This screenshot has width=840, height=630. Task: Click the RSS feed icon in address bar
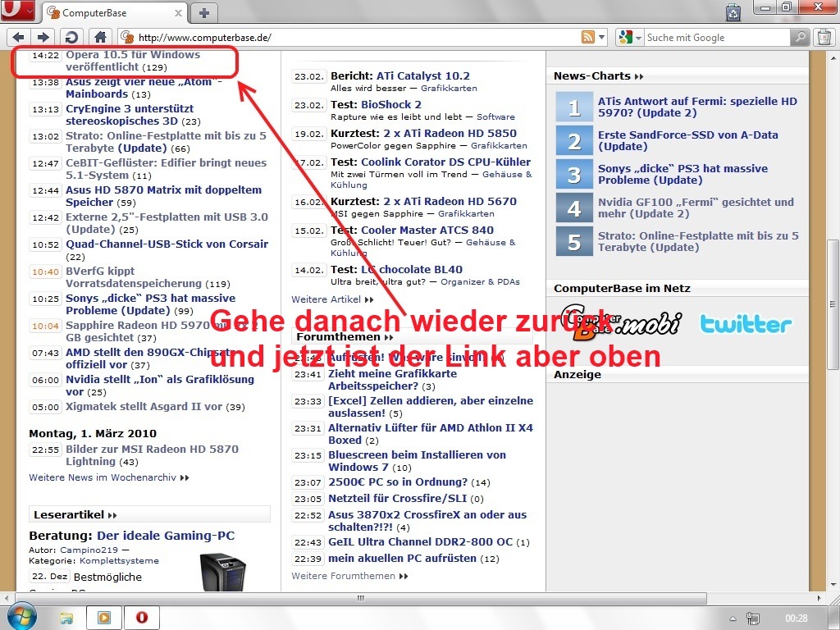pyautogui.click(x=587, y=37)
